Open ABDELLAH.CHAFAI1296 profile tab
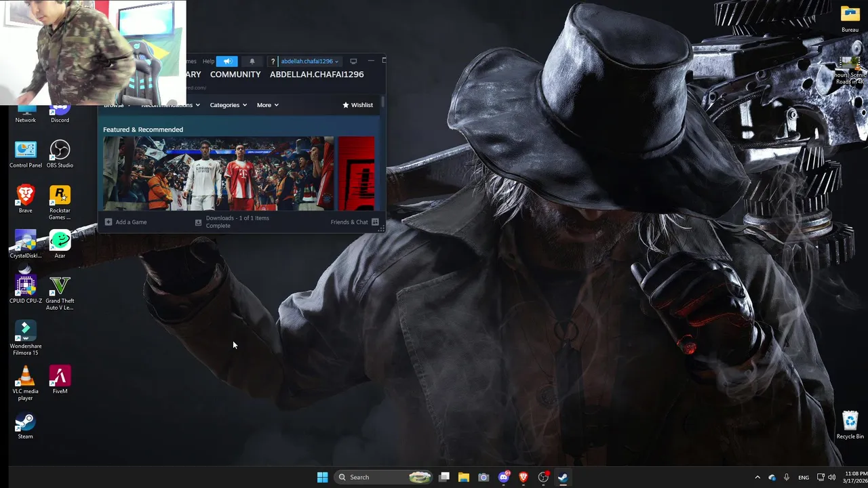Image resolution: width=868 pixels, height=488 pixels. 317,75
